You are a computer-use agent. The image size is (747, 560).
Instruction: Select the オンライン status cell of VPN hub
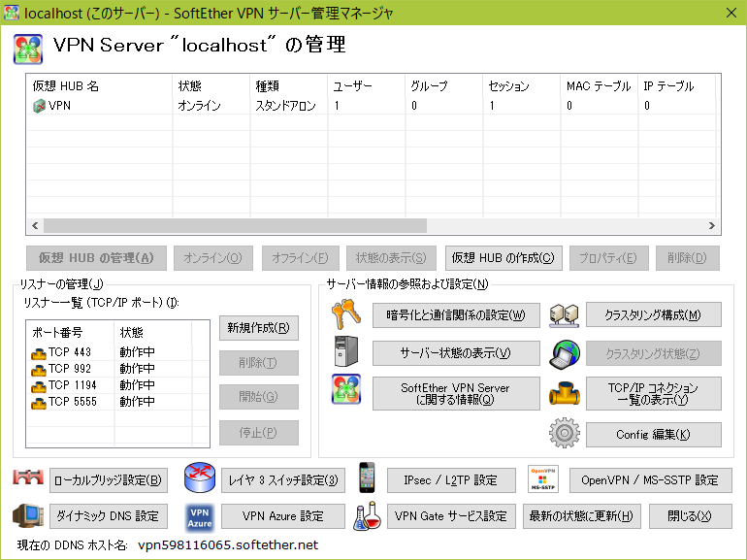(x=199, y=106)
